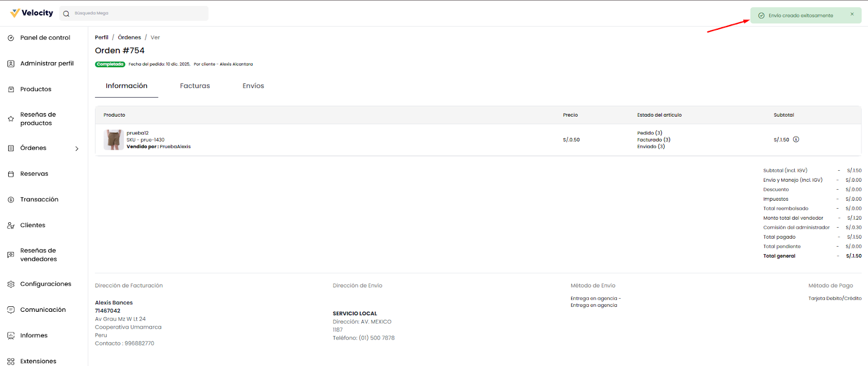The width and height of the screenshot is (868, 366).
Task: Open the Envíos tab
Action: [253, 86]
